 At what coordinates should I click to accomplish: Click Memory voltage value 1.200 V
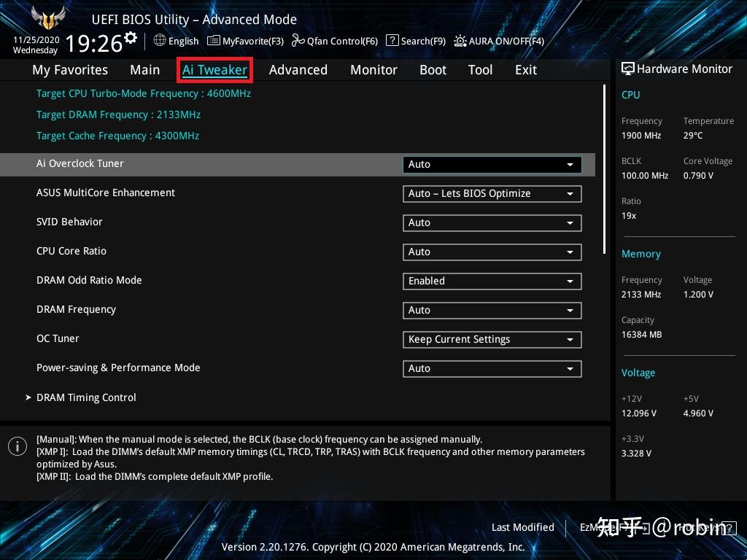point(698,295)
